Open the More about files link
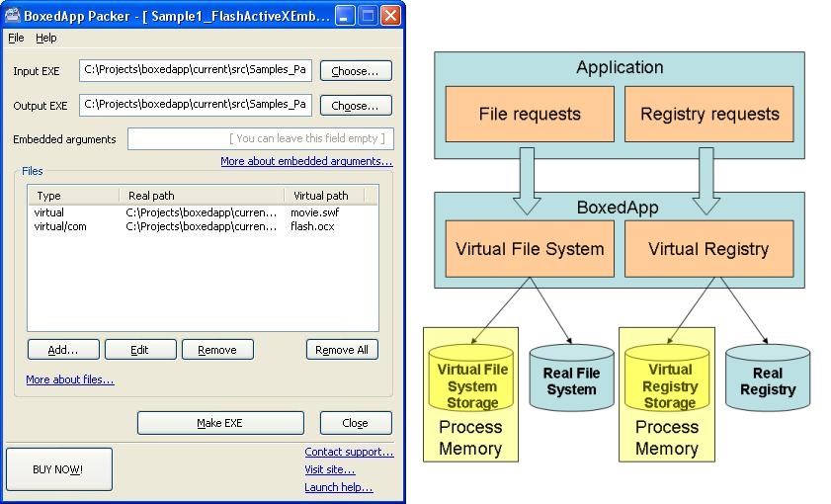Image resolution: width=831 pixels, height=504 pixels. [x=69, y=379]
